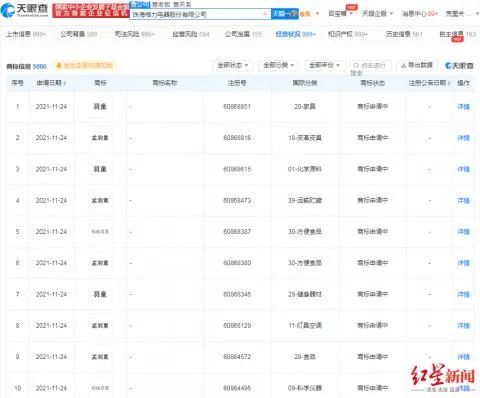Open the 知识产权 tab
The height and width of the screenshot is (398, 480).
tap(348, 34)
